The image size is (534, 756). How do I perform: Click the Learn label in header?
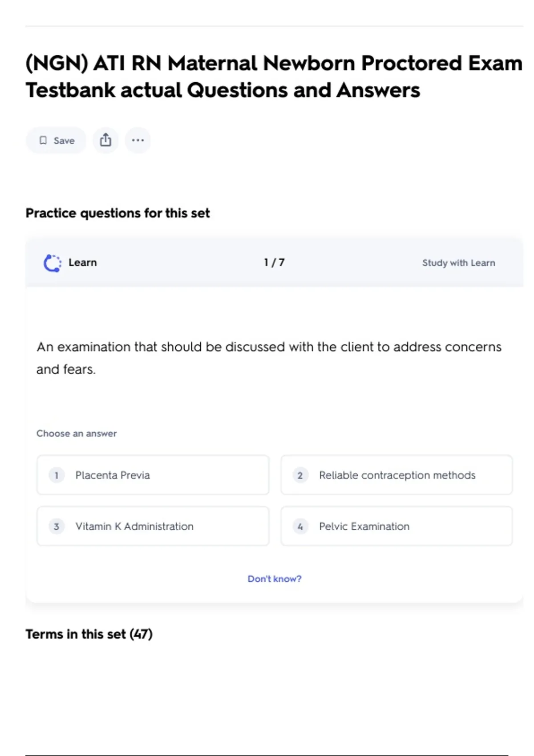83,263
